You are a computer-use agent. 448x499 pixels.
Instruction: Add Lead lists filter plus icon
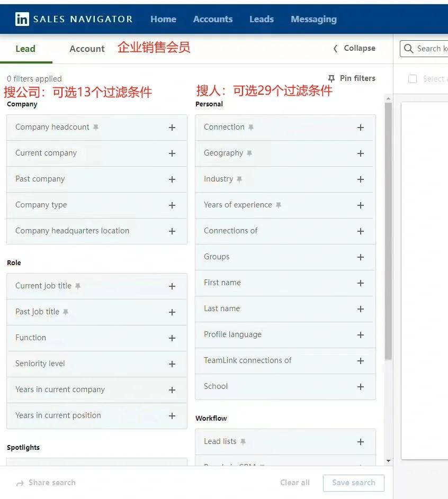(361, 442)
